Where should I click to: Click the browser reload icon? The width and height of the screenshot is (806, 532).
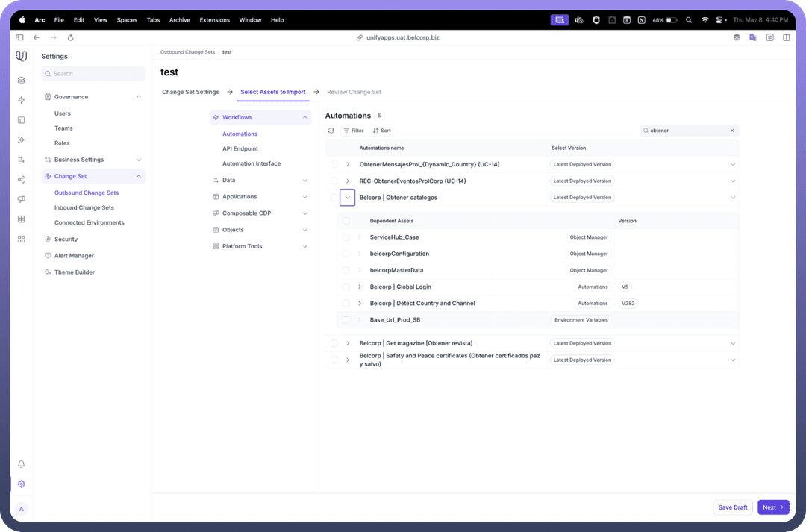click(x=70, y=37)
